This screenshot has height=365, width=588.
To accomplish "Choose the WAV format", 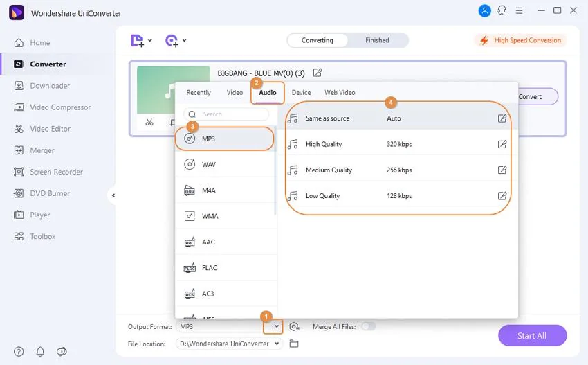I will [x=226, y=164].
